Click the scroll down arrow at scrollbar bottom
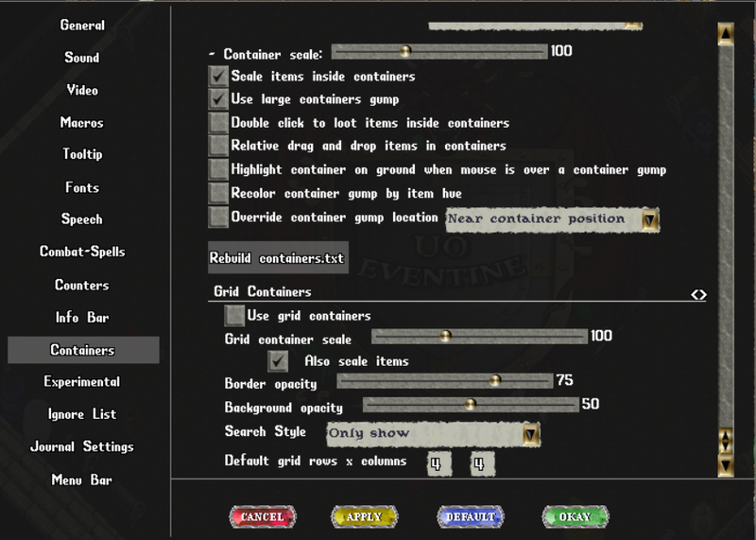This screenshot has height=540, width=756. coord(726,464)
